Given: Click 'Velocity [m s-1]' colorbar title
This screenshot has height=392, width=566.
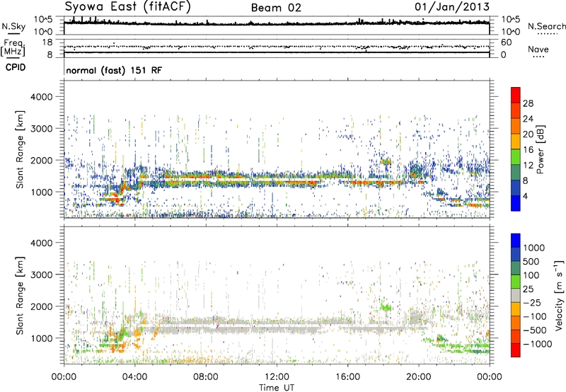Looking at the screenshot, I should click(x=559, y=295).
